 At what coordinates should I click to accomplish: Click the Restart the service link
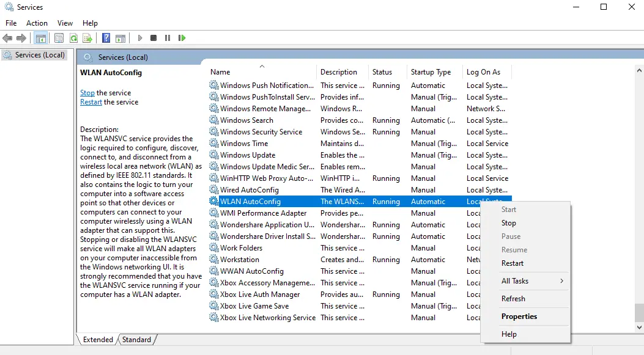(91, 102)
